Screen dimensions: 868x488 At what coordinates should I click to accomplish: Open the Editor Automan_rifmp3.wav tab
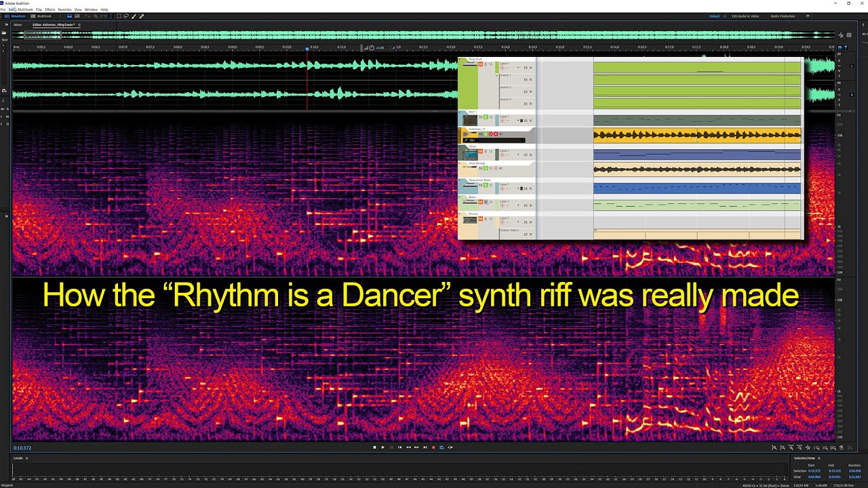54,24
